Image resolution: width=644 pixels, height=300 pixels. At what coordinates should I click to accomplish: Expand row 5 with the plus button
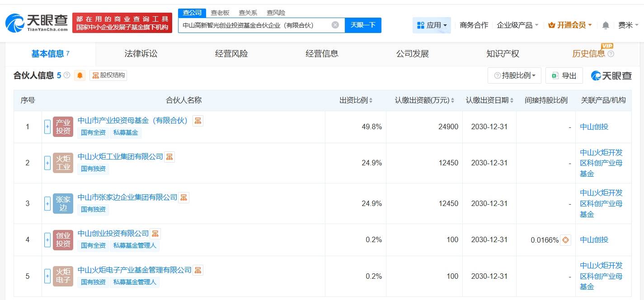point(47,276)
